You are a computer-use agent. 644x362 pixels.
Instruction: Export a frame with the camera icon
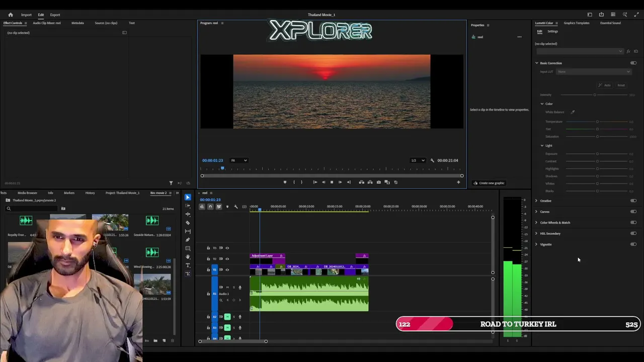tap(378, 182)
